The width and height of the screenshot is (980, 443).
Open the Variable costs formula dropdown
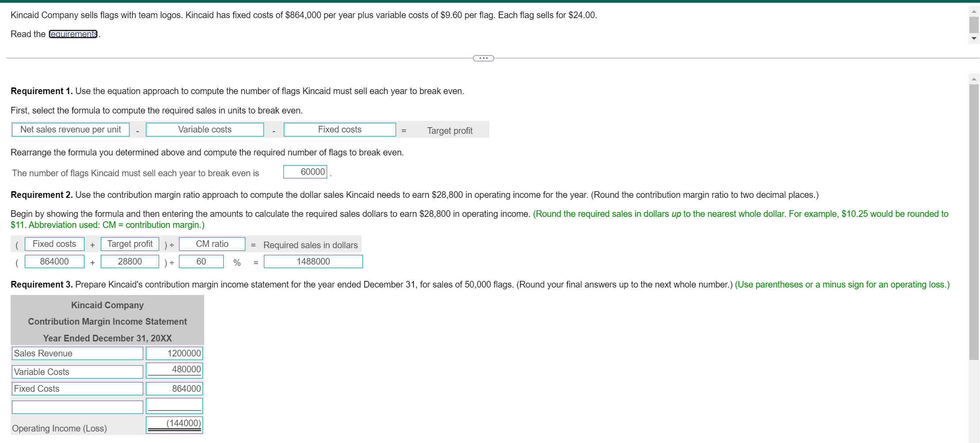coord(205,129)
